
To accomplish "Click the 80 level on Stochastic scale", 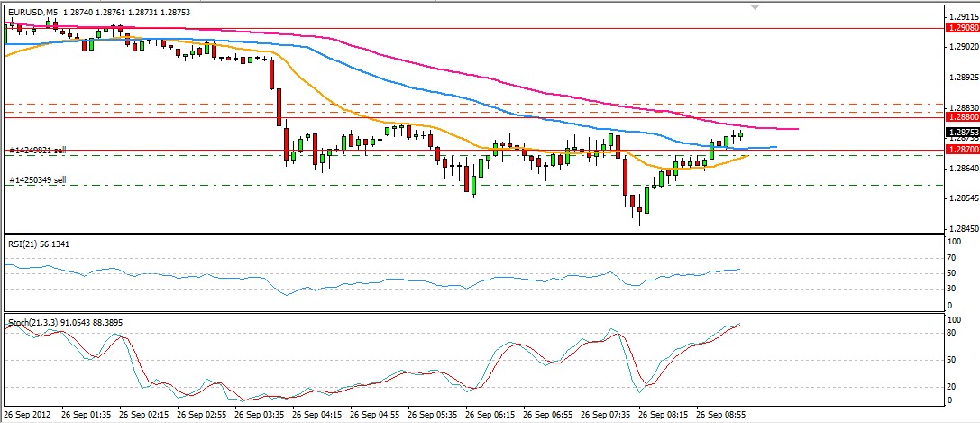I will [954, 333].
